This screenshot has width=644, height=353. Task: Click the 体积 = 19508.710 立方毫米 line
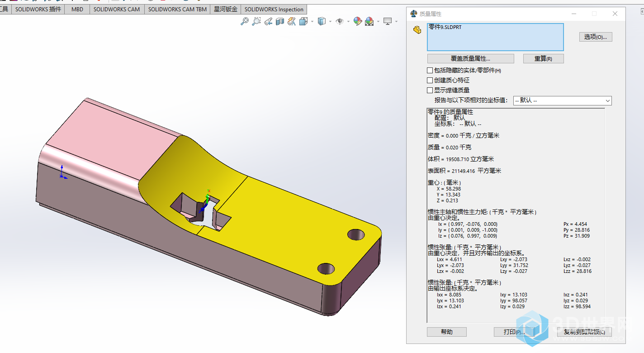pyautogui.click(x=461, y=159)
